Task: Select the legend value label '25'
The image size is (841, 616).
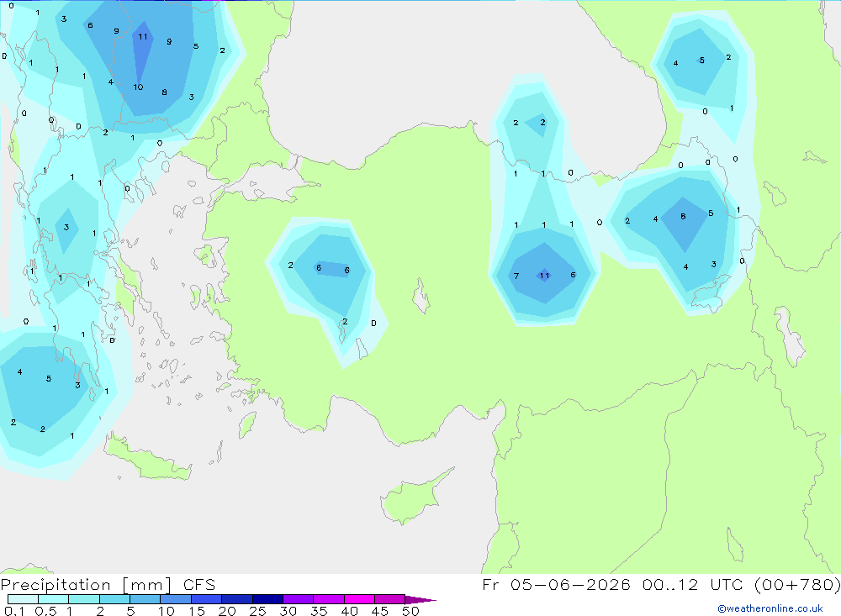Action: coord(257,611)
